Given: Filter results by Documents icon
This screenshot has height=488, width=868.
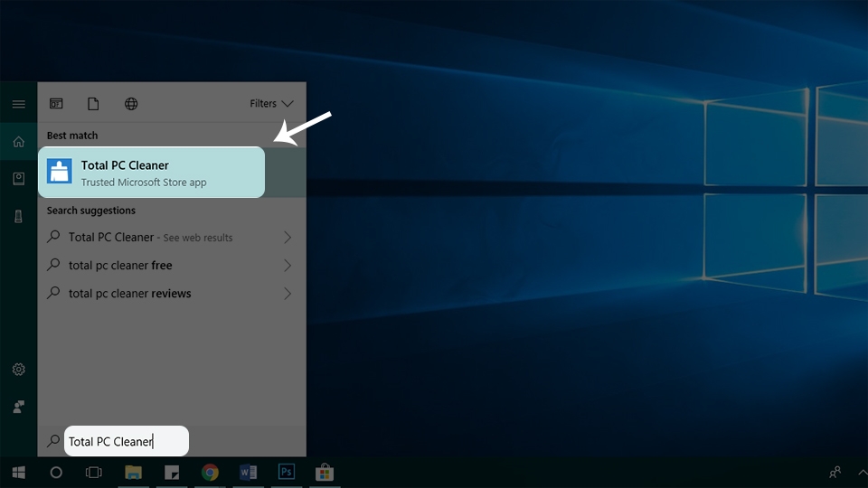Looking at the screenshot, I should [93, 103].
